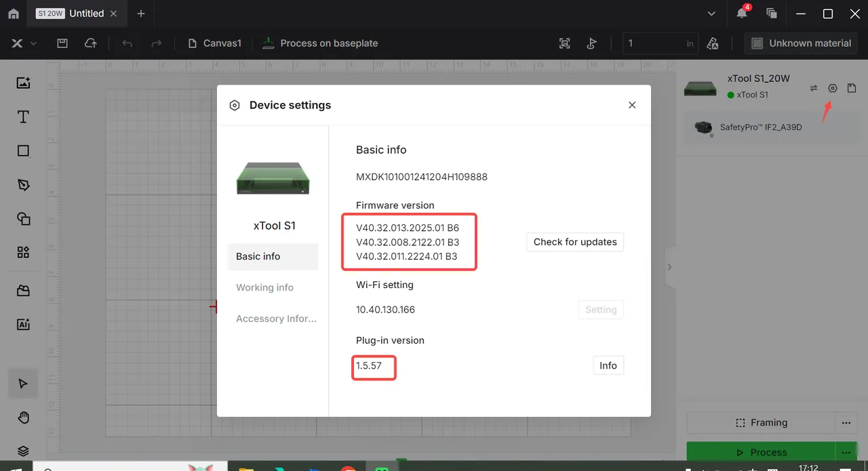868x471 pixels.
Task: Click the IP address 10.40.130.166
Action: (385, 310)
